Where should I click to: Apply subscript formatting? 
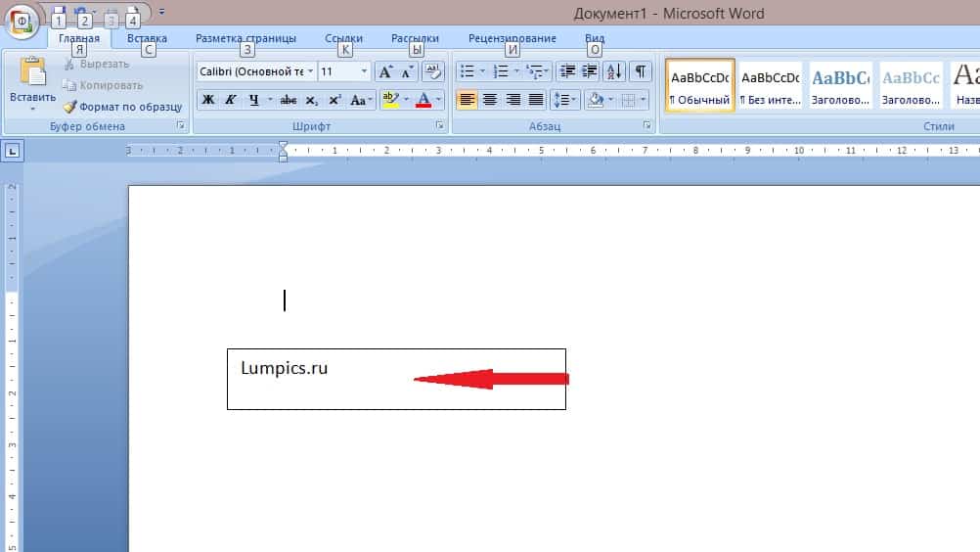[x=311, y=100]
